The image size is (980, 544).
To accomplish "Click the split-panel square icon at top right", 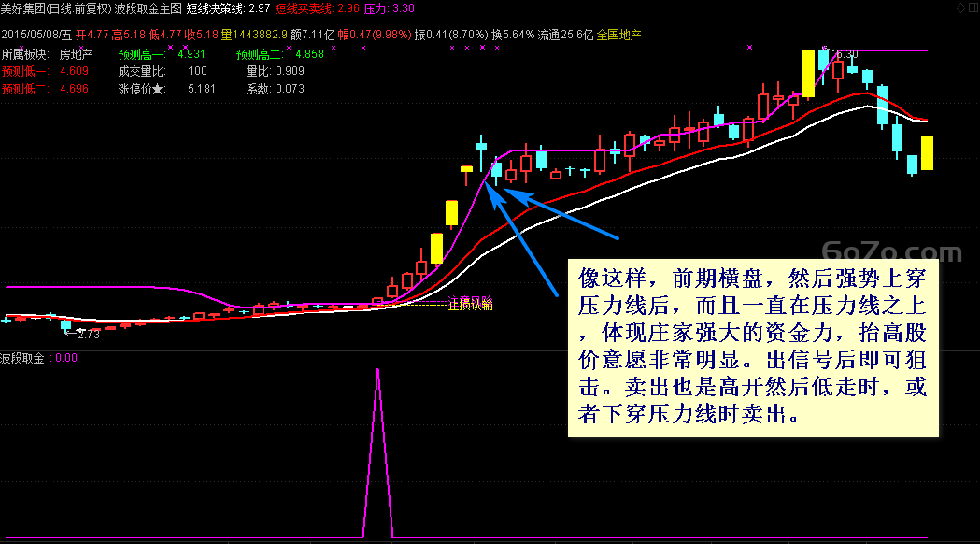I will (973, 7).
